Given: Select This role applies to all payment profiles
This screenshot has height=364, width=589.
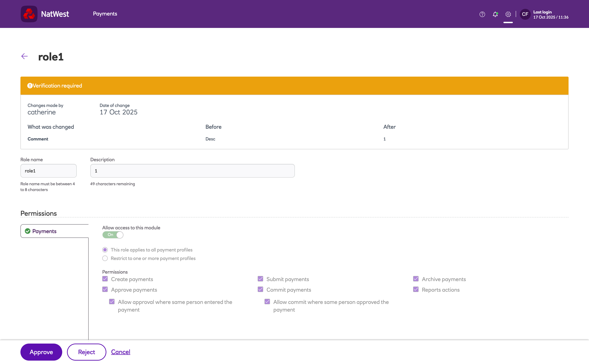Looking at the screenshot, I should click(105, 250).
